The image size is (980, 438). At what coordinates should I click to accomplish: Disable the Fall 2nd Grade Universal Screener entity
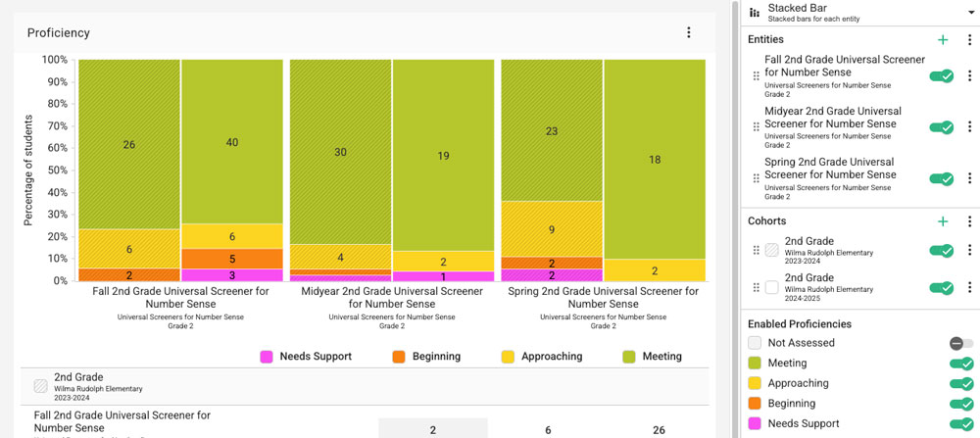tap(941, 76)
